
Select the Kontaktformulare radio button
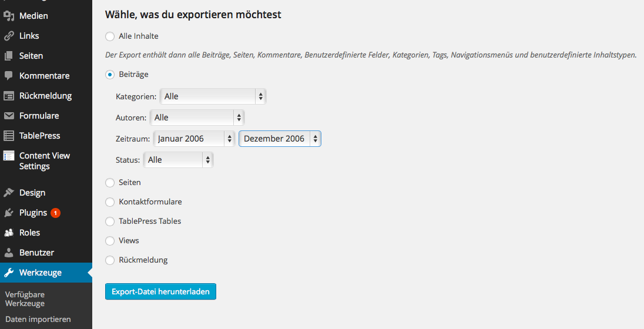point(110,202)
